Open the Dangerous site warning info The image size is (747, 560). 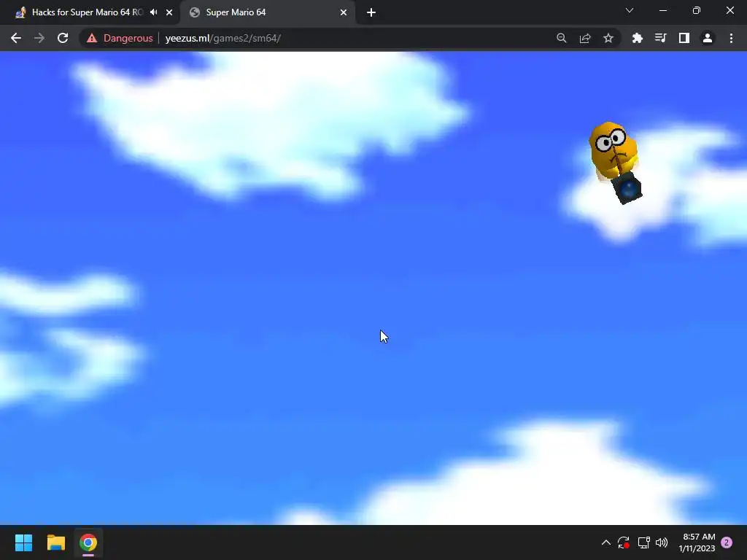coord(120,38)
